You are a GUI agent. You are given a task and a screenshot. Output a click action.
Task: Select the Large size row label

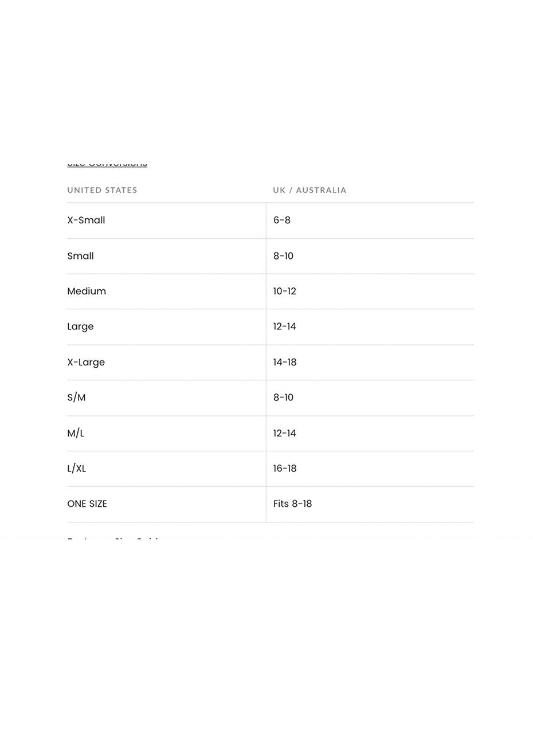coord(80,327)
